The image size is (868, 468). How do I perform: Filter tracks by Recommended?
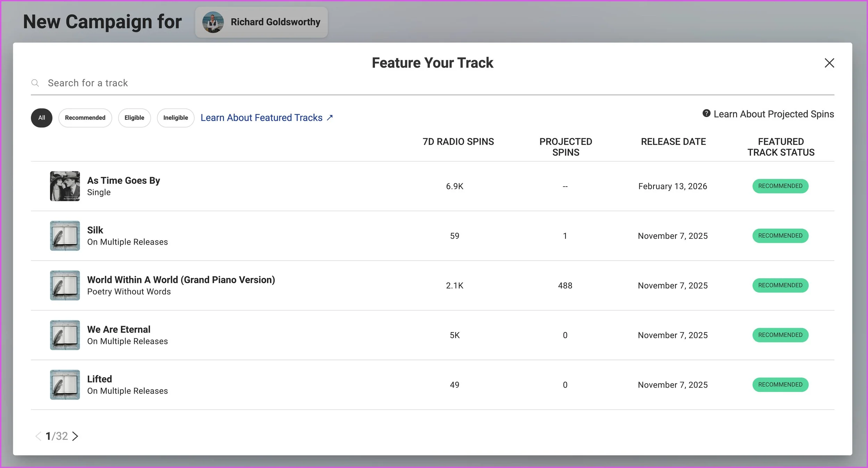tap(85, 118)
